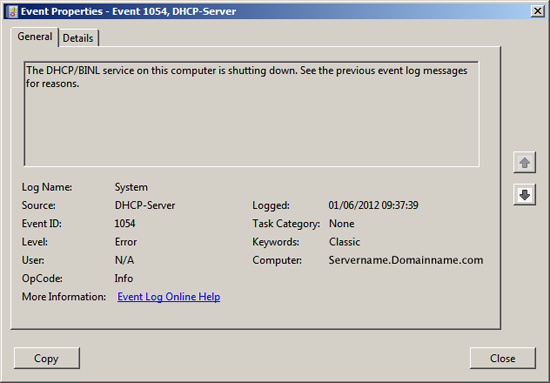Select the Keywords value Classic
Screen dimensions: 550x383
coord(344,242)
